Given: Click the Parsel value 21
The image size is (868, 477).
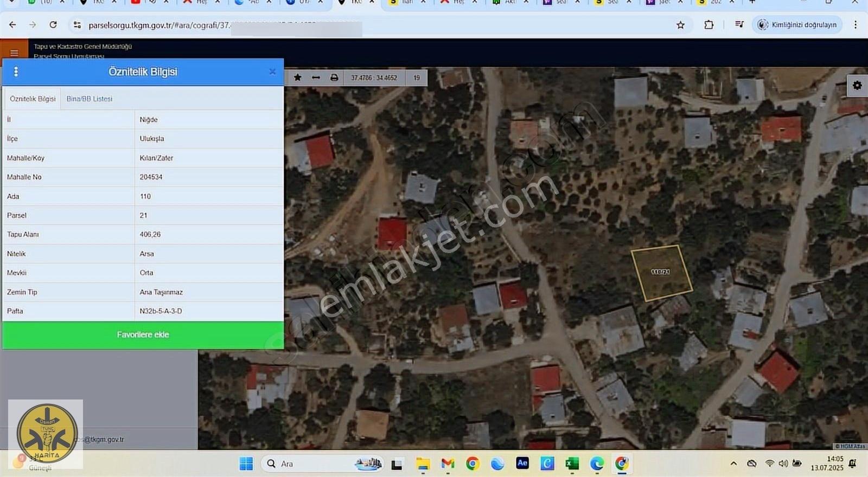Looking at the screenshot, I should pos(143,215).
